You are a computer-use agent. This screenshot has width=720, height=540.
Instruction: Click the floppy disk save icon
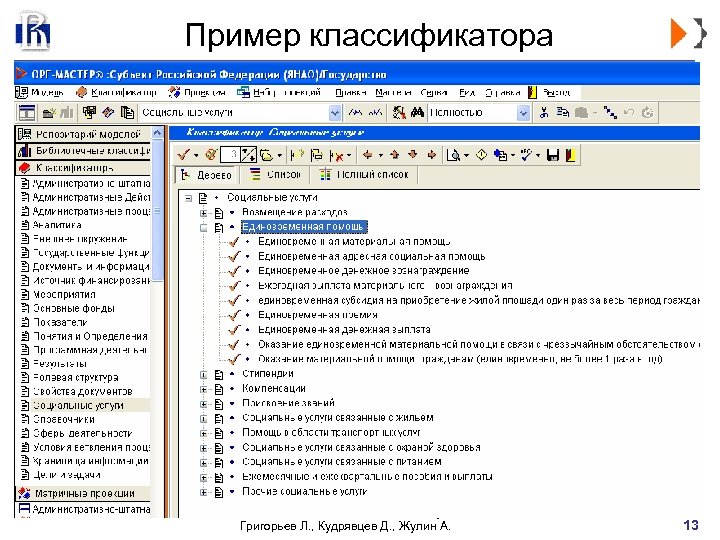pos(553,155)
